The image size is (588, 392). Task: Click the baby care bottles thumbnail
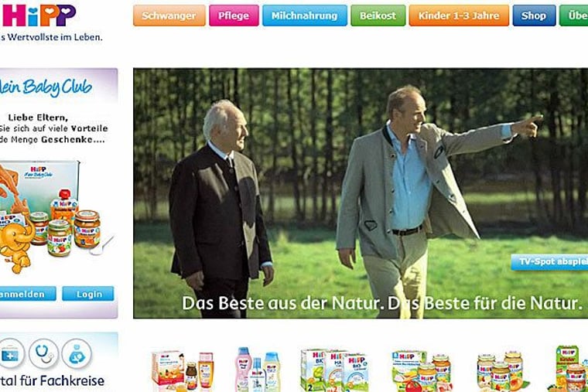[258, 370]
